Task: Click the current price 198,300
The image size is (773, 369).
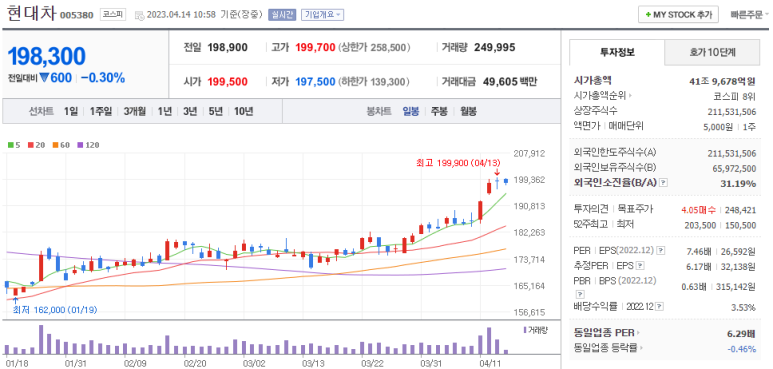Action: pyautogui.click(x=46, y=57)
